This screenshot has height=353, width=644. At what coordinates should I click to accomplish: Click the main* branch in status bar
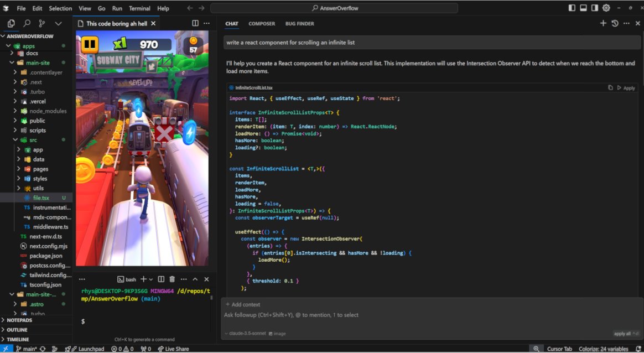tap(26, 349)
